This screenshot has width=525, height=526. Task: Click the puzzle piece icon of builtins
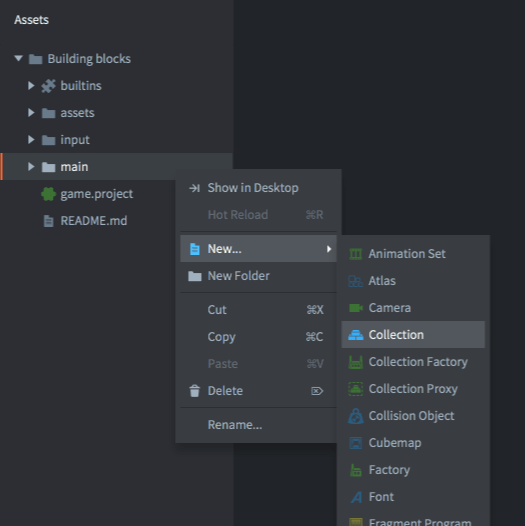[48, 86]
